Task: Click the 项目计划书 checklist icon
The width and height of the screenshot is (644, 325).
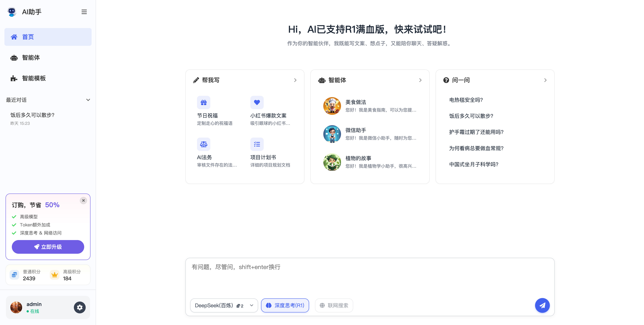Action: coord(257,144)
